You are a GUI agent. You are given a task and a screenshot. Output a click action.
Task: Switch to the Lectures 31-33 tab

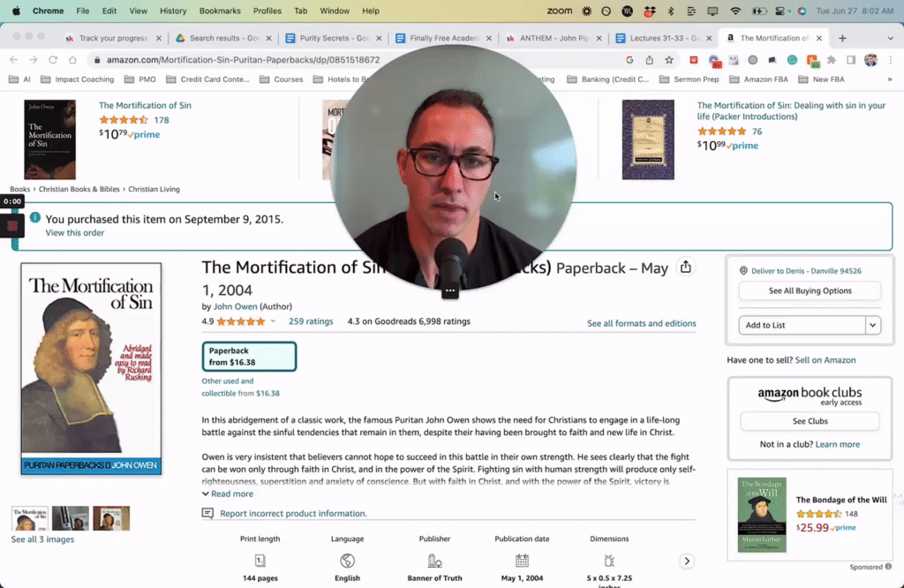[x=664, y=38]
